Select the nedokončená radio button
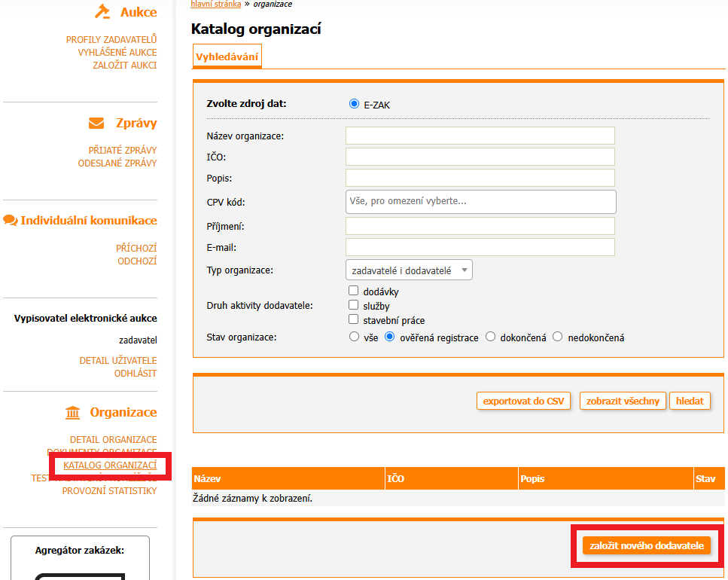 pyautogui.click(x=558, y=337)
